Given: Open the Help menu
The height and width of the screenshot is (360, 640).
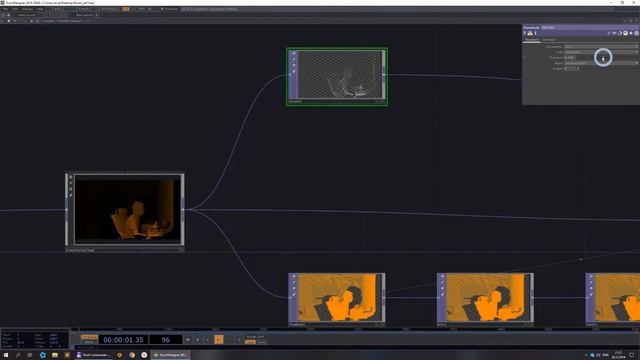Looking at the screenshot, I should [40, 9].
